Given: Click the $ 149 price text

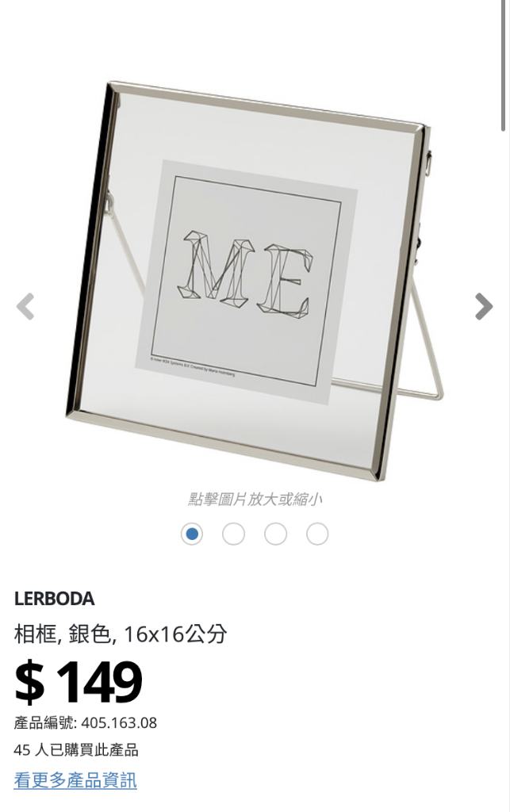Looking at the screenshot, I should point(79,681).
